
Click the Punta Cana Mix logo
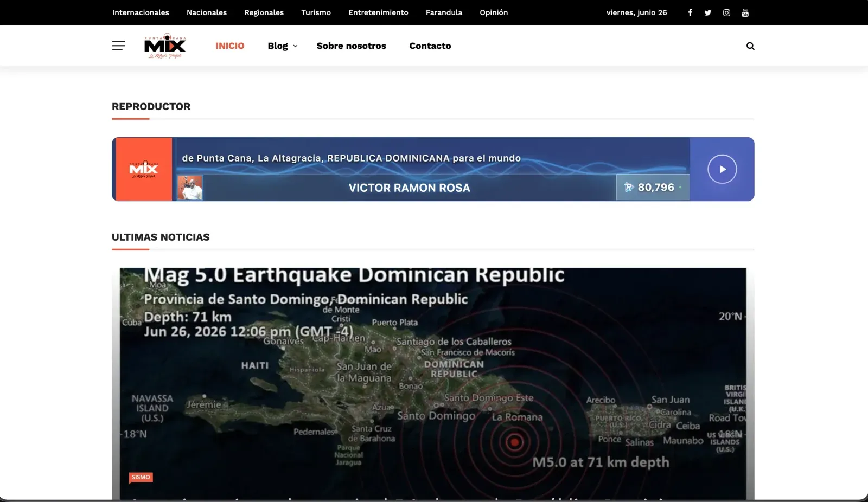(165, 46)
